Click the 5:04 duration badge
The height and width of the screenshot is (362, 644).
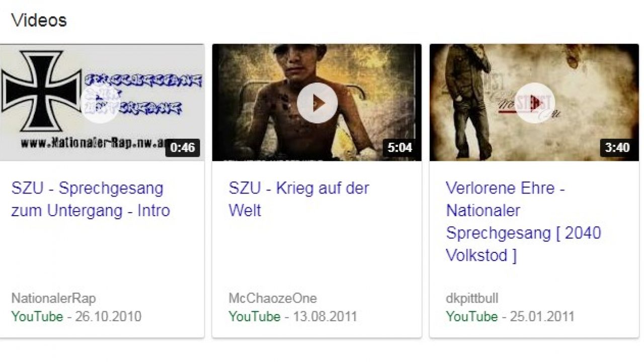400,148
